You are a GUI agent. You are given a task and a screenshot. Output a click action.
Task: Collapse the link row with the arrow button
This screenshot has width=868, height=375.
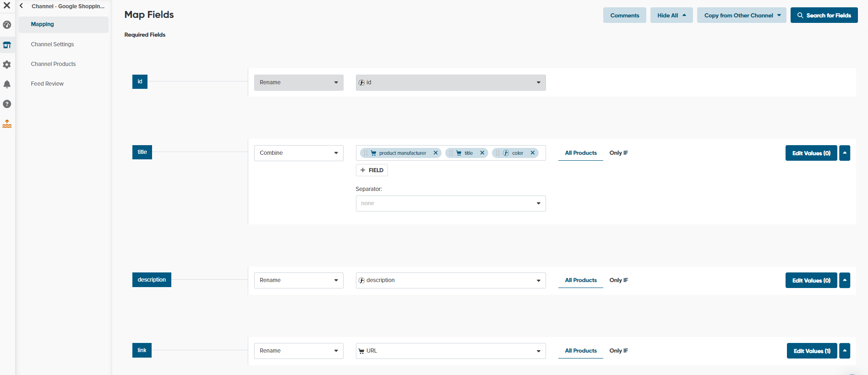pos(845,351)
